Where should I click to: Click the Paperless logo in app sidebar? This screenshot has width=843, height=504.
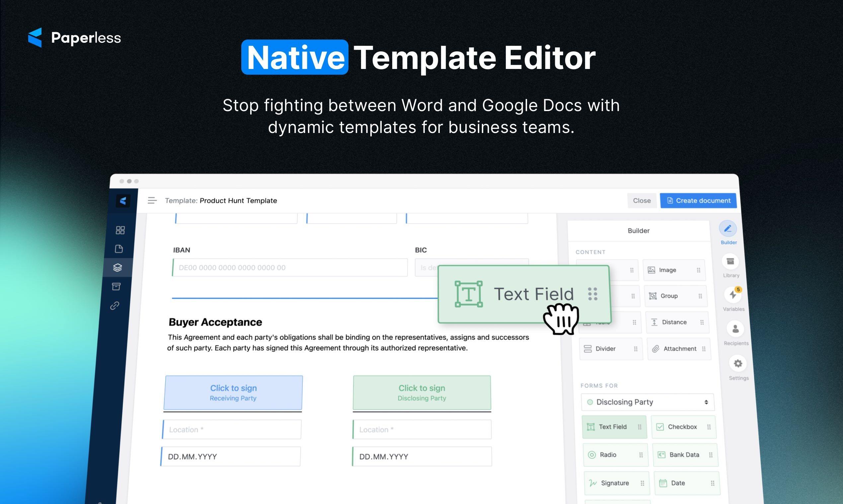pos(123,201)
